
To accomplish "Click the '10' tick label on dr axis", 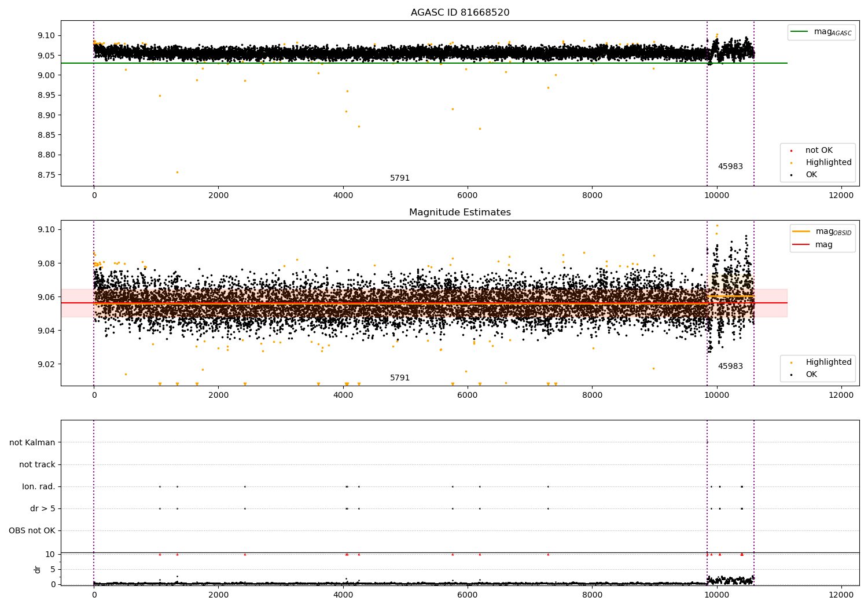I will pyautogui.click(x=50, y=555).
